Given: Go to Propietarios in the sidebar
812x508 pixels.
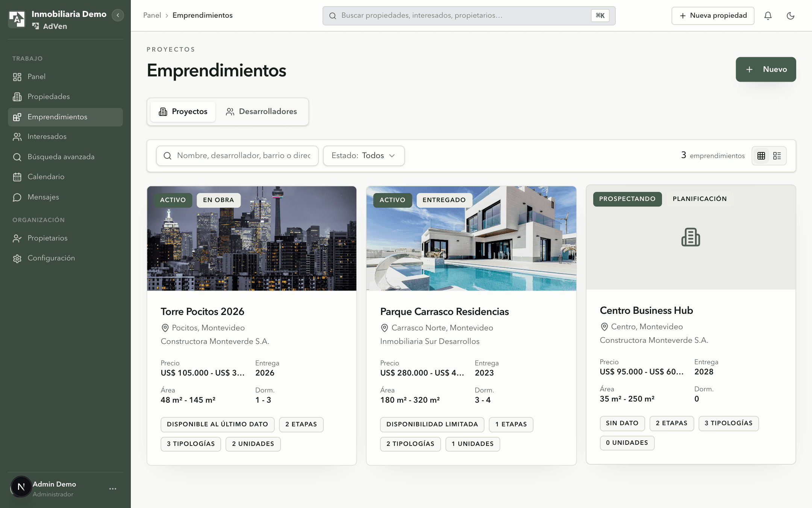Looking at the screenshot, I should [x=65, y=238].
